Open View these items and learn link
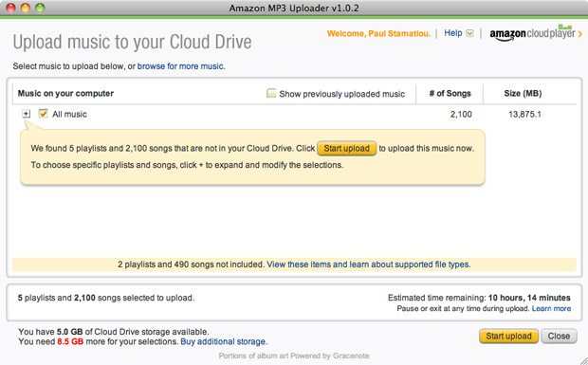 [x=369, y=265]
